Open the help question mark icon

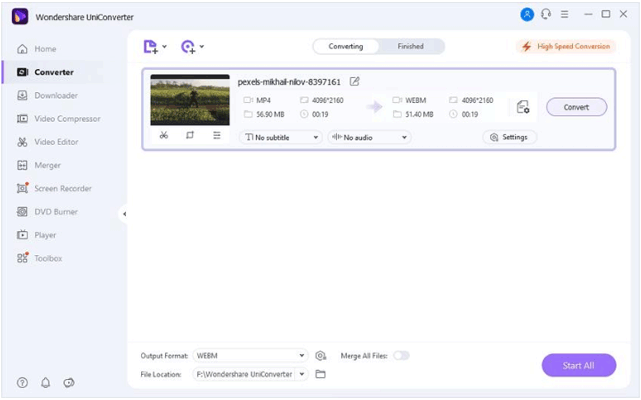coord(22,383)
